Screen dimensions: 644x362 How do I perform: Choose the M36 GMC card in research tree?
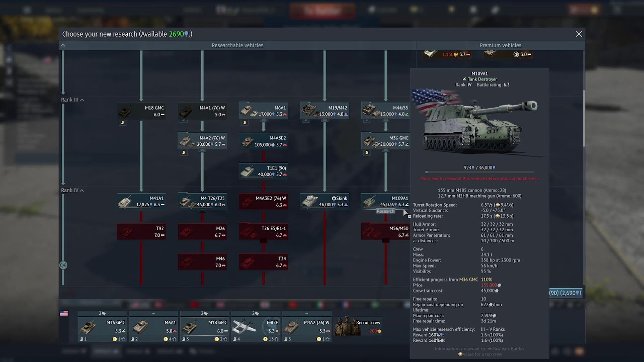pos(385,141)
